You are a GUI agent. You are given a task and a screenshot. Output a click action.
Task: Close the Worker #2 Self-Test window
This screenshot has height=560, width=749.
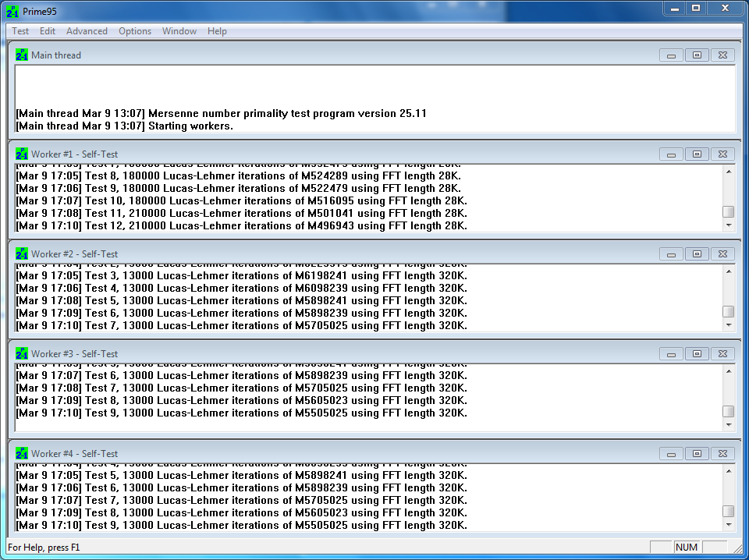click(x=722, y=254)
